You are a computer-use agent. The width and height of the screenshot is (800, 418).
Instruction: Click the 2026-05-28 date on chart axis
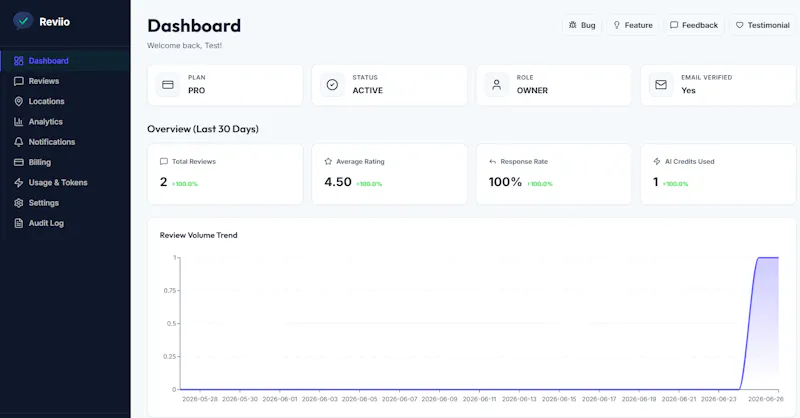[200, 399]
